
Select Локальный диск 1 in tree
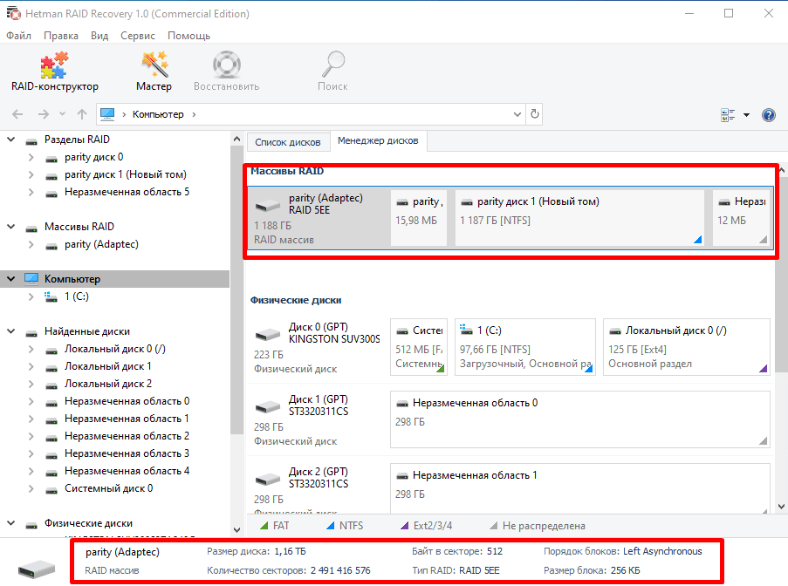pyautogui.click(x=108, y=366)
